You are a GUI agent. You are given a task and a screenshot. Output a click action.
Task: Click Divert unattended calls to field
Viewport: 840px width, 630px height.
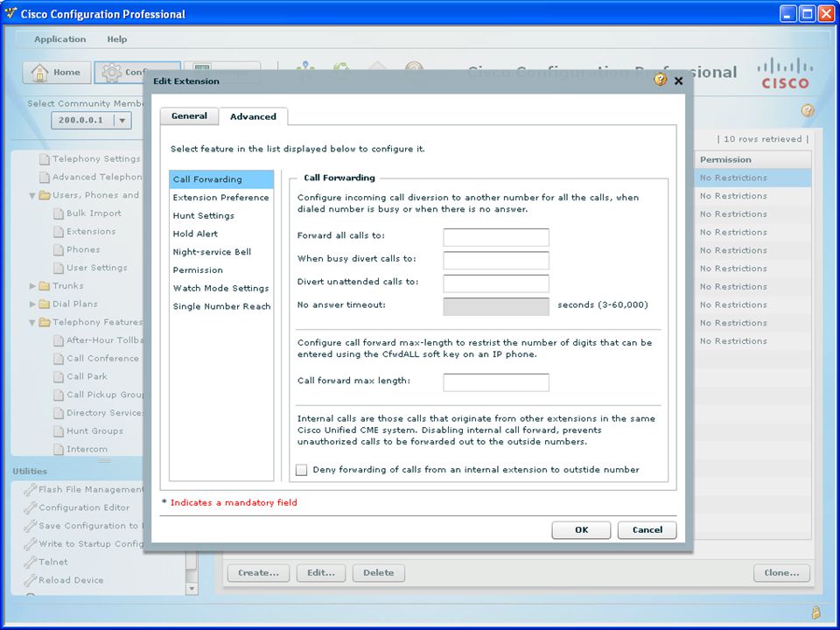coord(496,283)
